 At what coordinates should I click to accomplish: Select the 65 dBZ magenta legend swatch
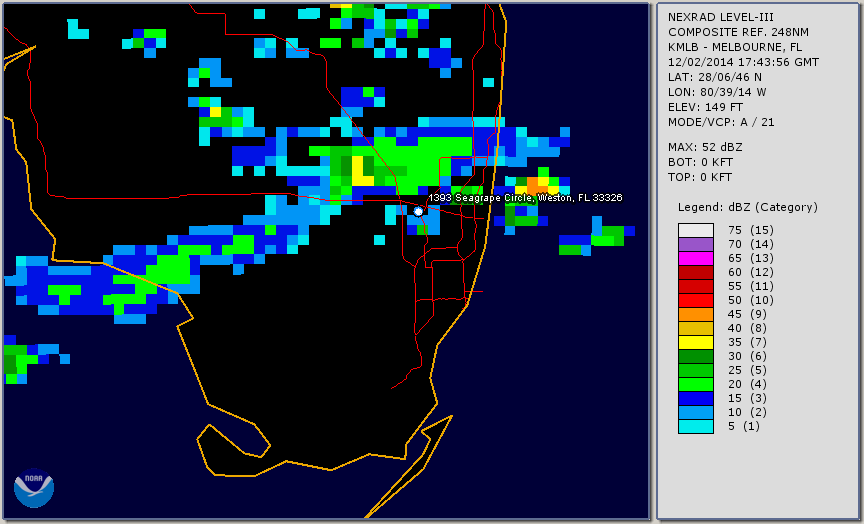[696, 258]
